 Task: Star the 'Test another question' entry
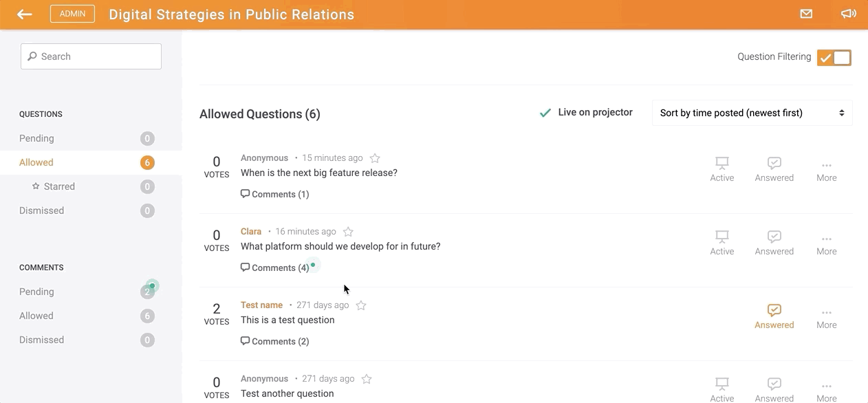367,379
